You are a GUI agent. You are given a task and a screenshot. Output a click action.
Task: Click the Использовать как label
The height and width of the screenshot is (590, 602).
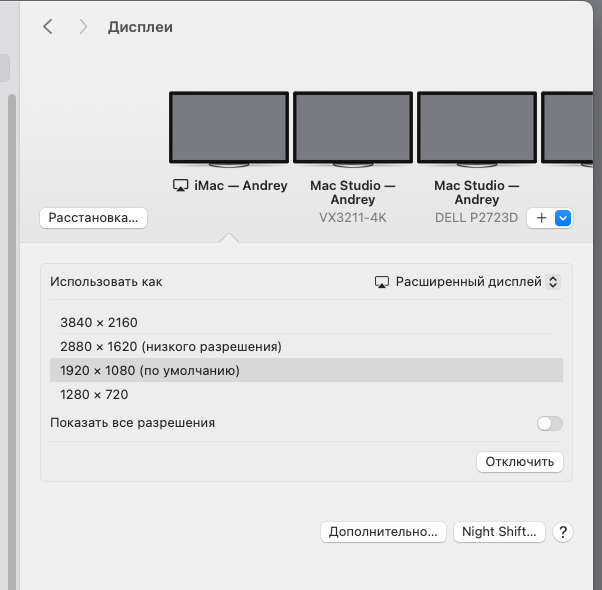point(106,282)
